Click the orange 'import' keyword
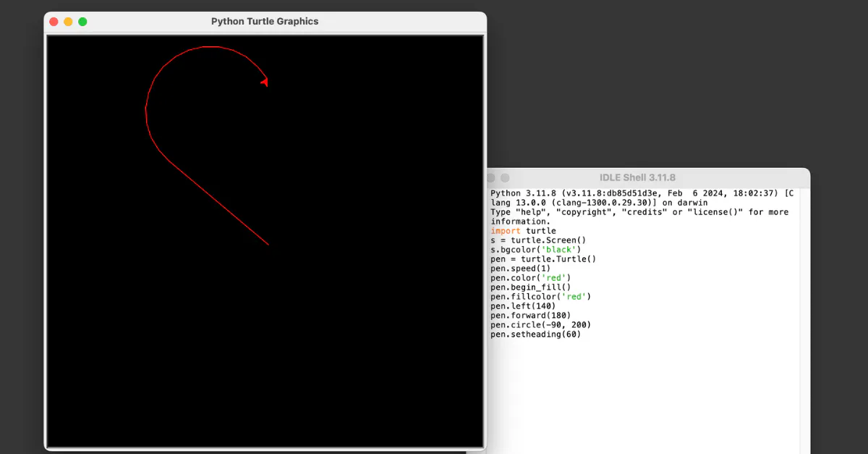Screen dimensions: 868x454 [505, 231]
